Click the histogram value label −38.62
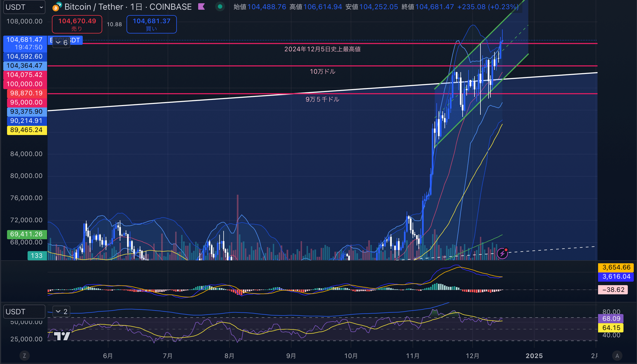The image size is (637, 364). [x=613, y=290]
